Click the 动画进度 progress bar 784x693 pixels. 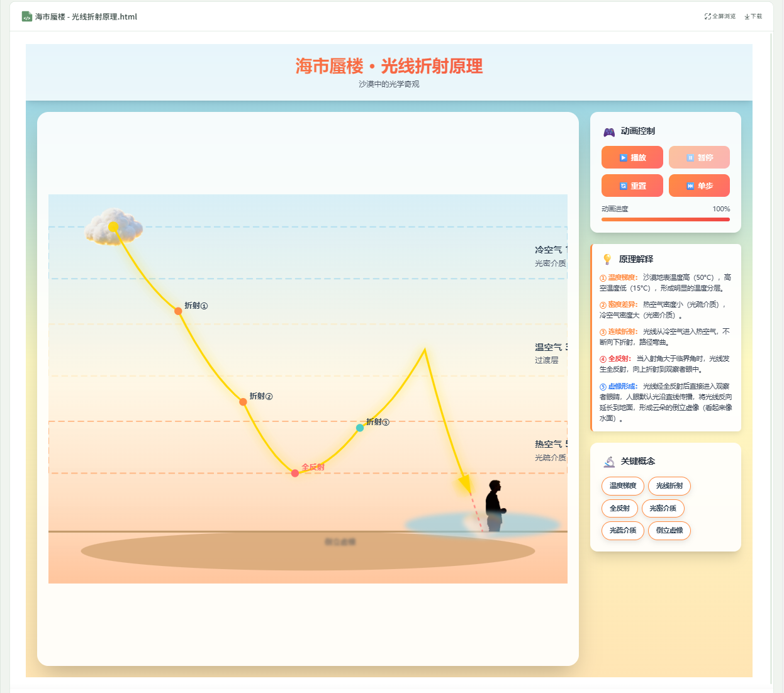[665, 219]
